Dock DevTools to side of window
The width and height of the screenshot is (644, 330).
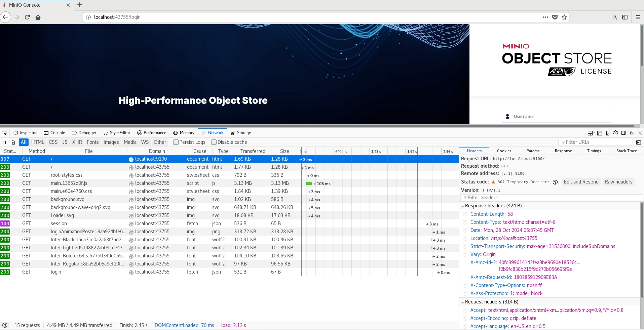623,133
